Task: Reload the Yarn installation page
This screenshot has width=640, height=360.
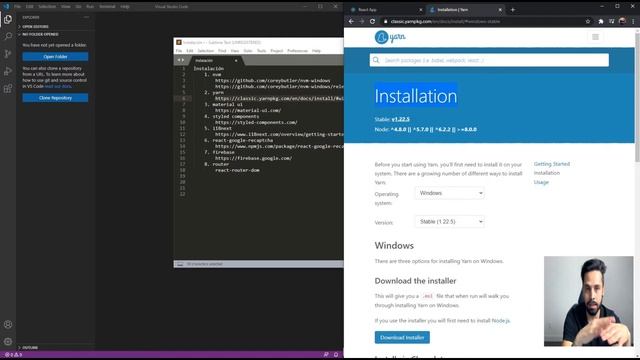Action: click(x=372, y=21)
